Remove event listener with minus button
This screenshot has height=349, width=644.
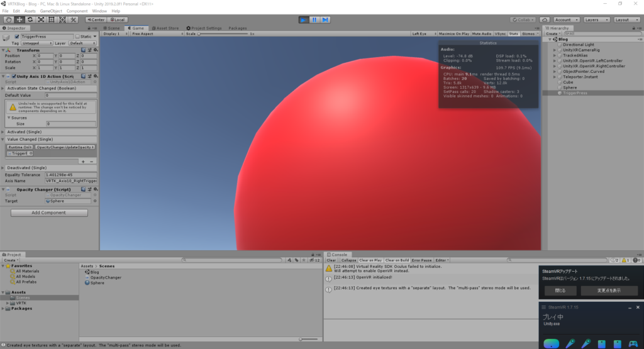(92, 162)
